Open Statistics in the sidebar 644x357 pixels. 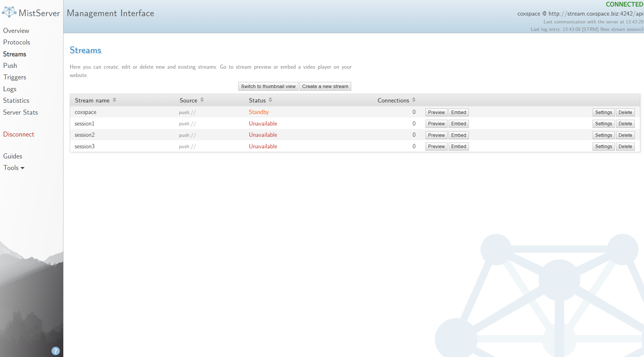coord(16,100)
